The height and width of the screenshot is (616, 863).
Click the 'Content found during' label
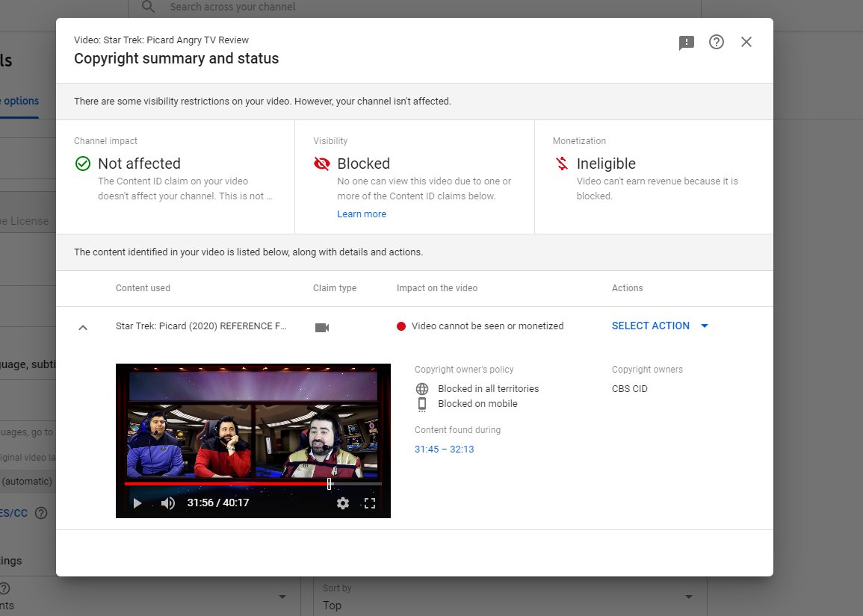(457, 430)
